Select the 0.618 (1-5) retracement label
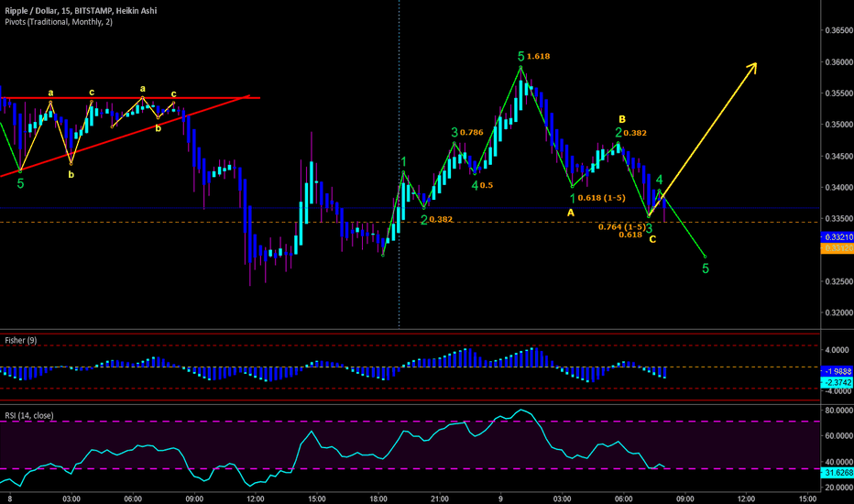This screenshot has height=504, width=854. point(601,198)
